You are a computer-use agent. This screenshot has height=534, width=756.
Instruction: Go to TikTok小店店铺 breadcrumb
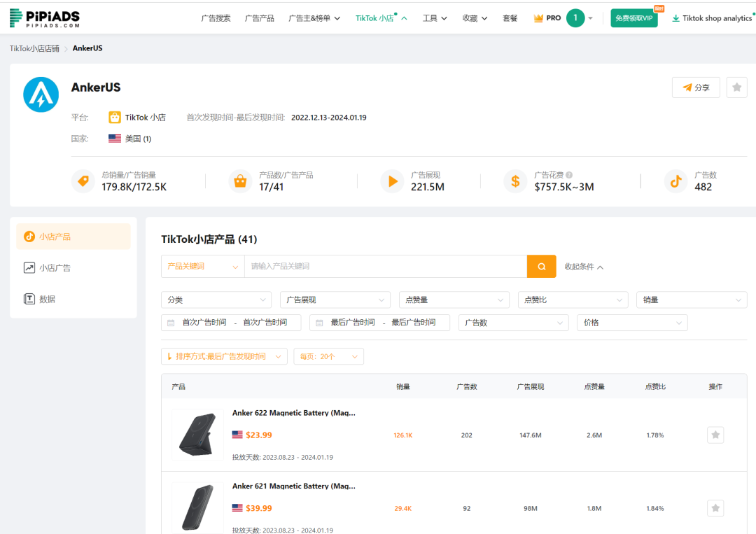[x=34, y=48]
